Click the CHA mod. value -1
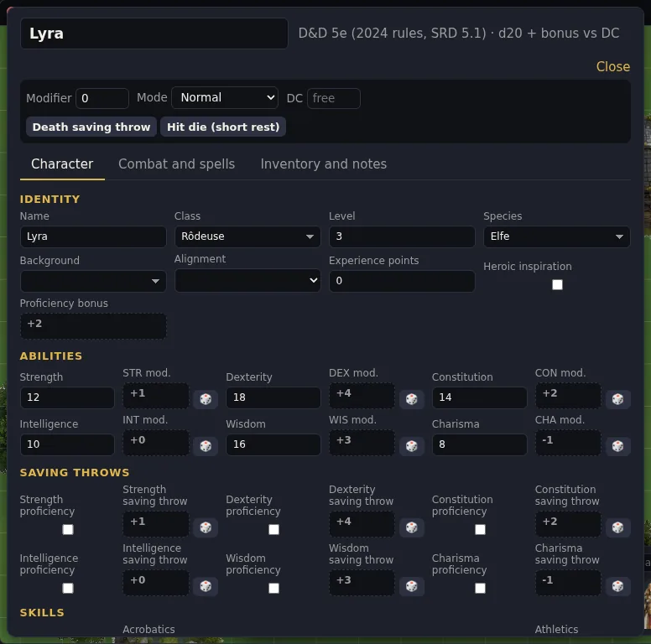651x644 pixels. [568, 443]
